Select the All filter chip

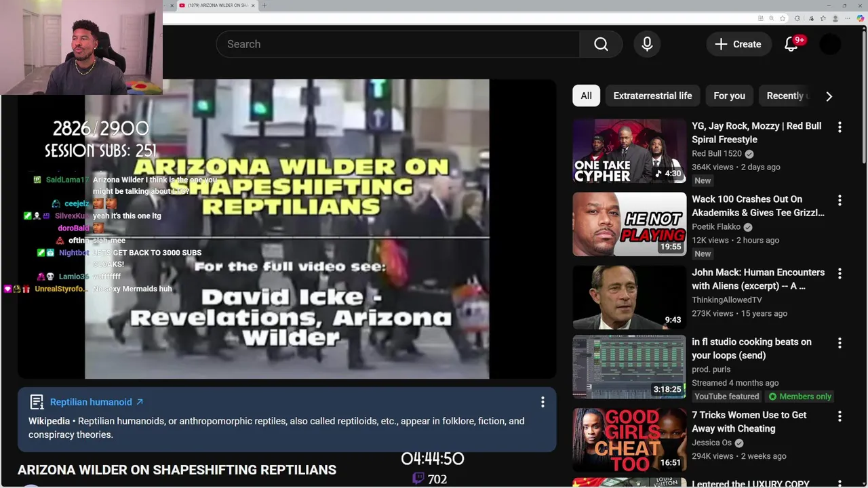586,96
